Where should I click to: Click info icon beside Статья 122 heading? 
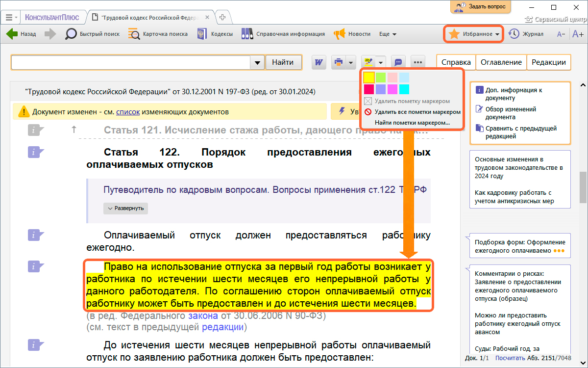[x=36, y=152]
